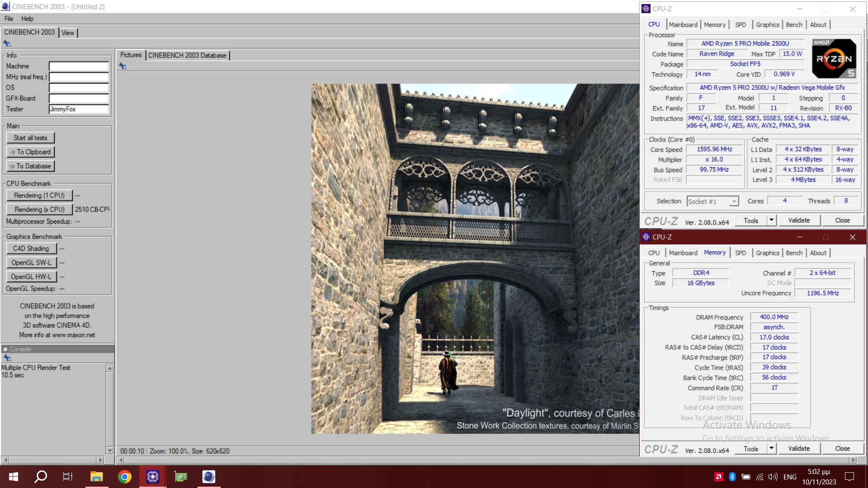Click the AMD Ryzen 5 logo image
The height and width of the screenshot is (488, 868).
(834, 59)
